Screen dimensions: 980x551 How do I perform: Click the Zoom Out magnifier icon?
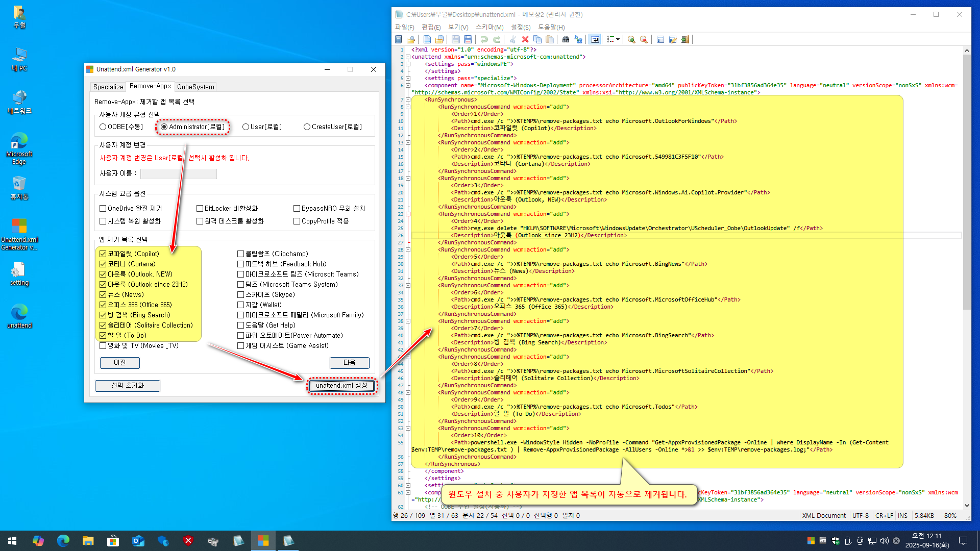point(644,39)
